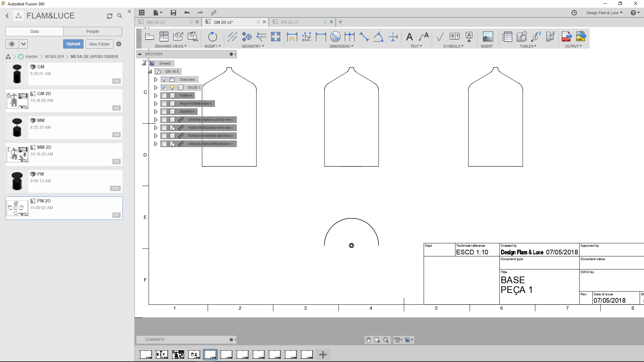This screenshot has width=644, height=362.
Task: Expand the GM v6:5 tree node
Action: click(150, 71)
